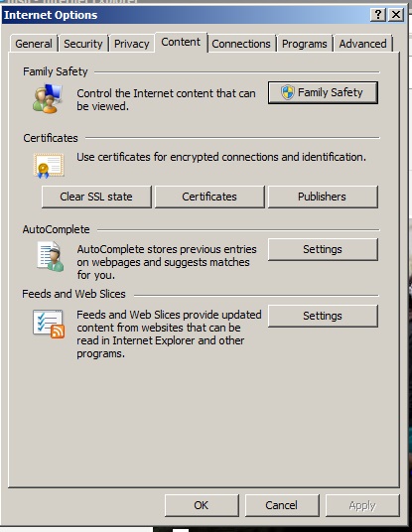Viewport: 412px width, 532px height.
Task: Switch to the General tab
Action: pyautogui.click(x=34, y=44)
